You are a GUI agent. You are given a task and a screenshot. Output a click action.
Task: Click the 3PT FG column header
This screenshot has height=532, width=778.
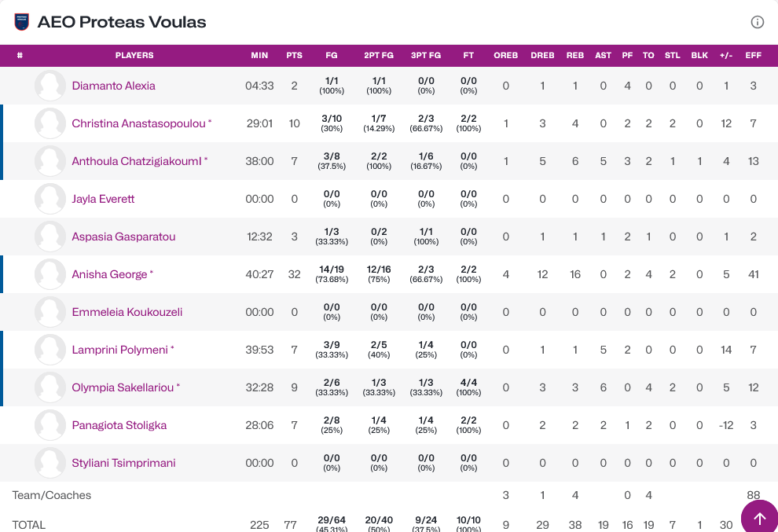(x=425, y=56)
